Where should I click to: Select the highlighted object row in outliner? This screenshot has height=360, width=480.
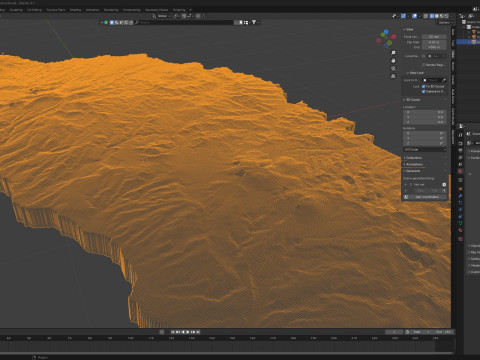[x=468, y=42]
